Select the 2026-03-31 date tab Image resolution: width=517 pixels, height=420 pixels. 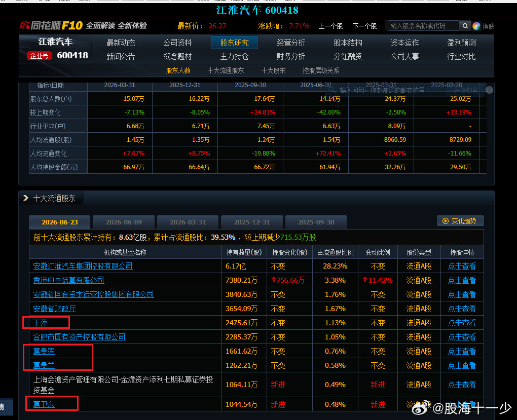[188, 222]
